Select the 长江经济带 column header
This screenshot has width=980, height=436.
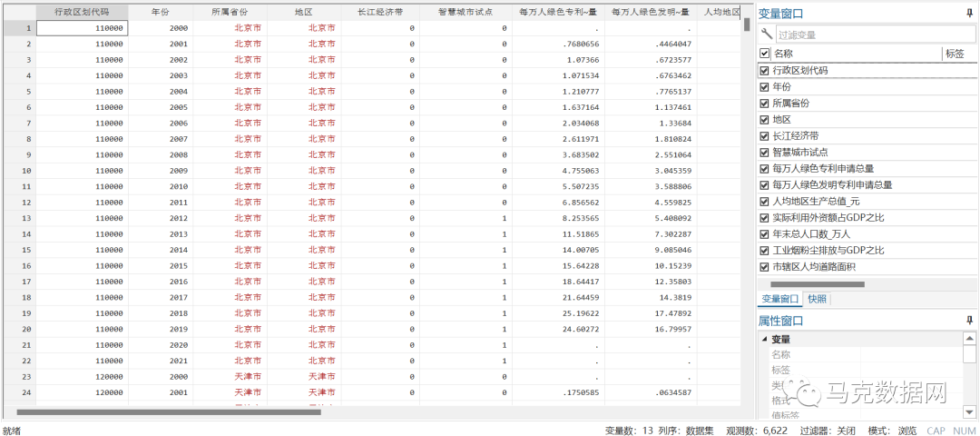380,12
